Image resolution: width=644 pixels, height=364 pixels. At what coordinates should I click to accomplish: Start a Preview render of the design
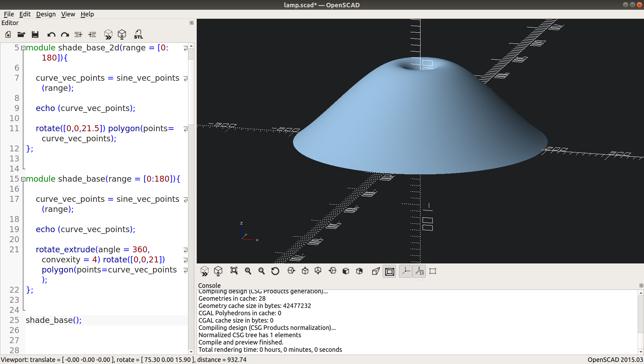click(x=108, y=34)
